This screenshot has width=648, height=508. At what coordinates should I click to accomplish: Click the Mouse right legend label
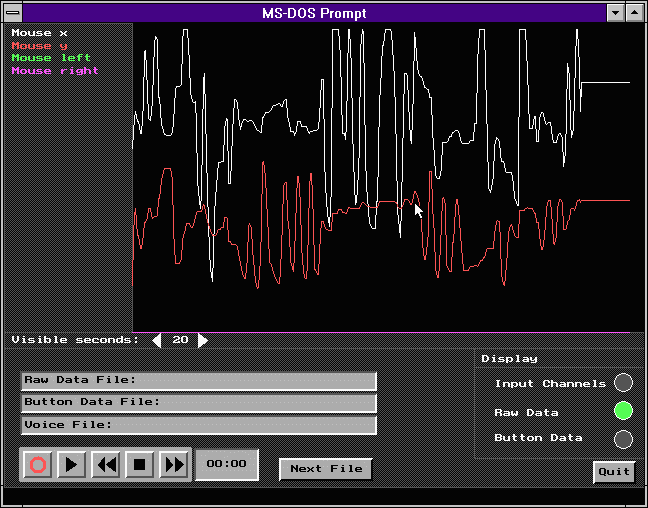pos(55,71)
